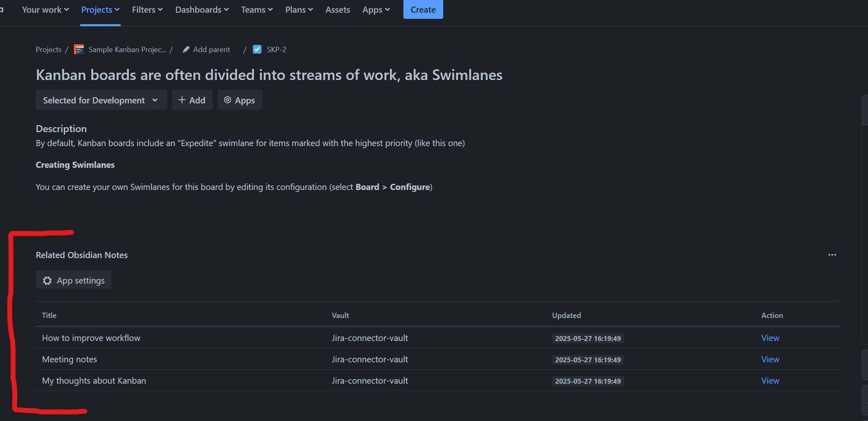Click the Creating Swimlanes subheading

point(75,165)
